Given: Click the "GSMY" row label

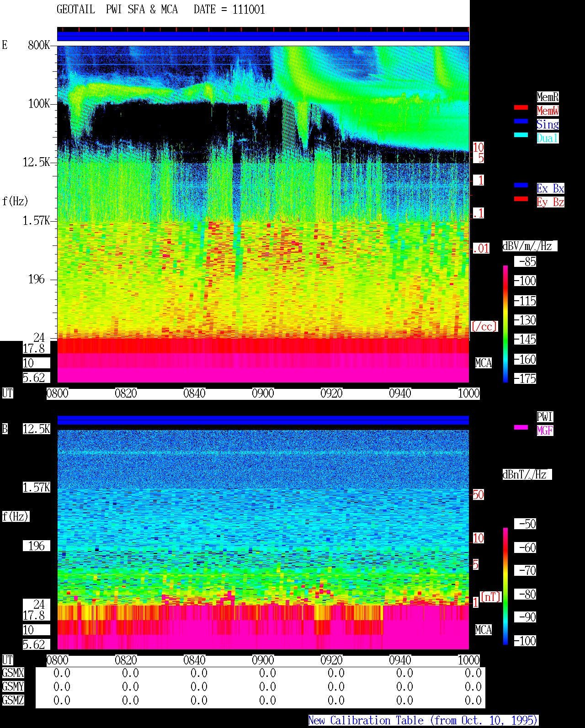Looking at the screenshot, I should 13,686.
